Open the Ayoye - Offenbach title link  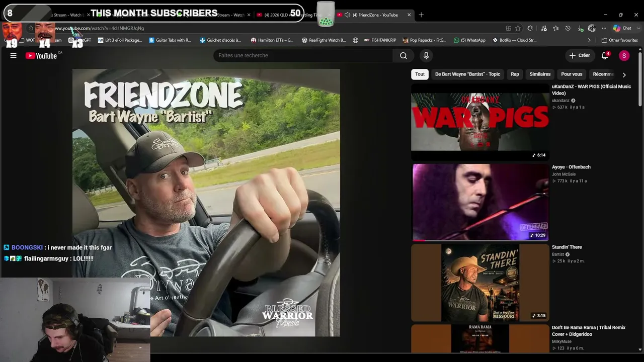tap(571, 167)
